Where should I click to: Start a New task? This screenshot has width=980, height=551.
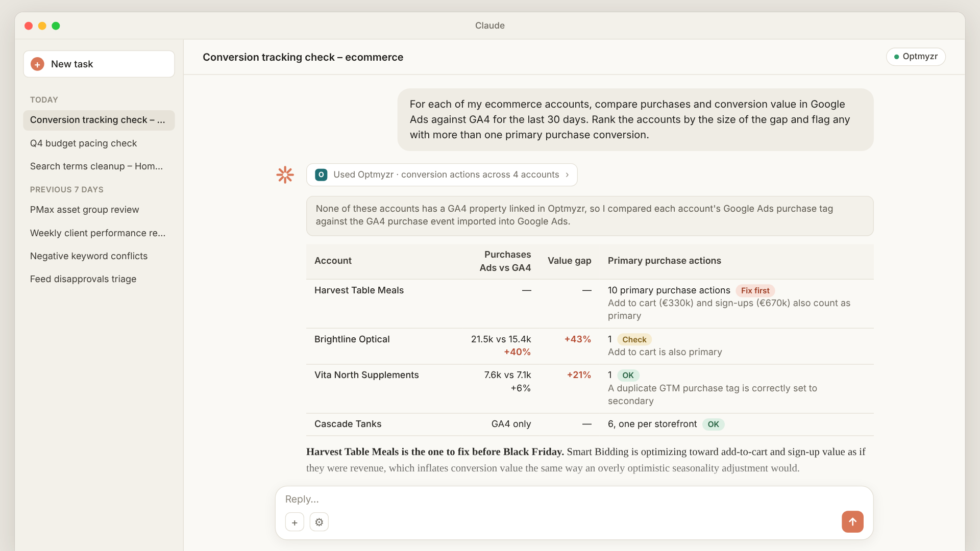pos(99,64)
